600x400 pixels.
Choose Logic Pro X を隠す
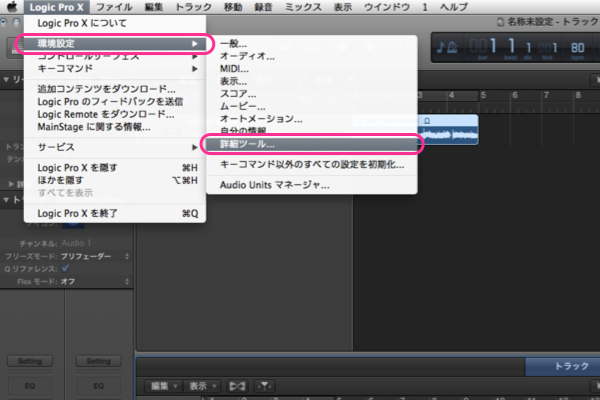coord(115,168)
